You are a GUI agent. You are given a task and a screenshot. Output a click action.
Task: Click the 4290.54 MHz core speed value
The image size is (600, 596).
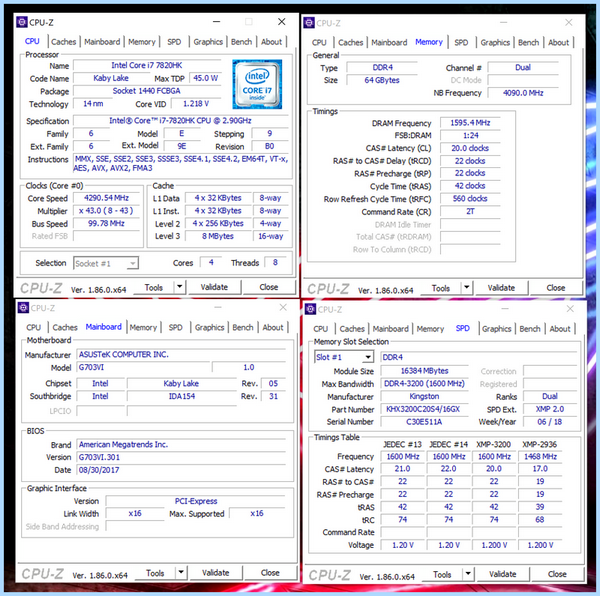pyautogui.click(x=106, y=198)
